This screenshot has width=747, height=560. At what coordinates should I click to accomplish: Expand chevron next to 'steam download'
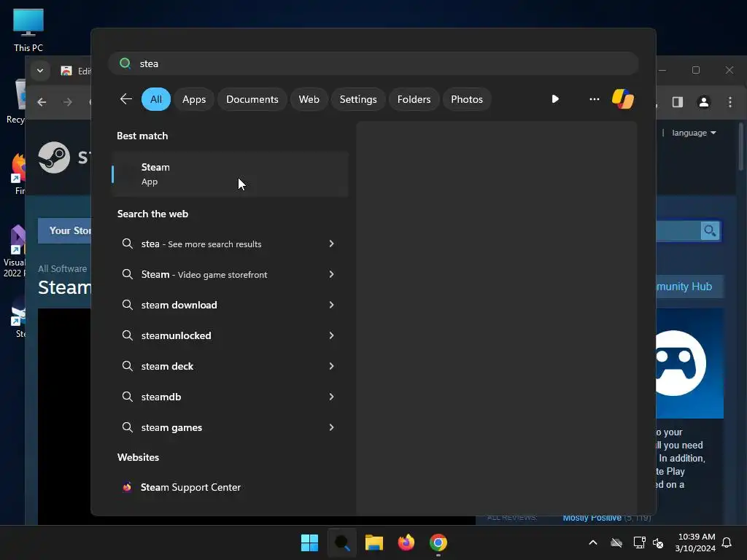coord(331,305)
